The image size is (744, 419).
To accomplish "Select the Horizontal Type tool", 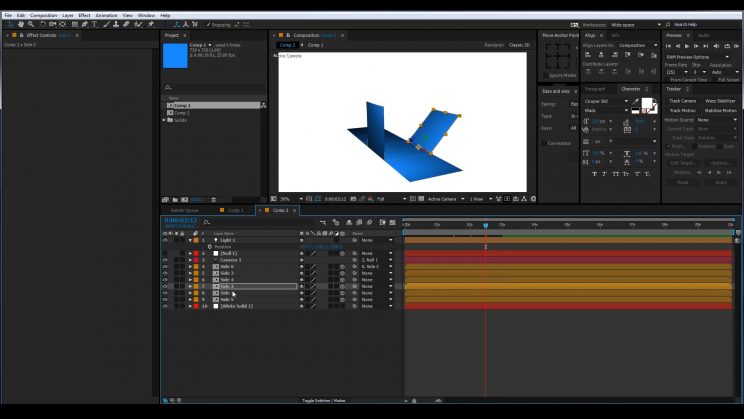I will point(94,24).
